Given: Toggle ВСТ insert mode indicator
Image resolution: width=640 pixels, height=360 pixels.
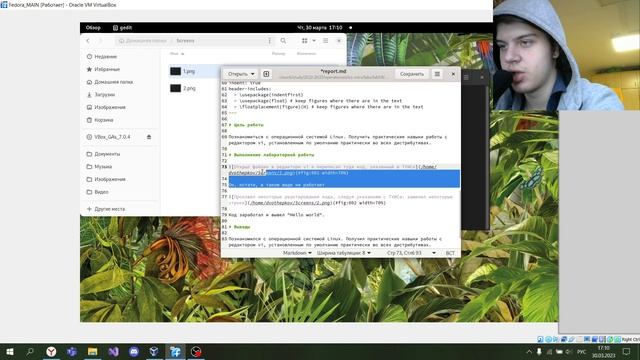Looking at the screenshot, I should [450, 253].
